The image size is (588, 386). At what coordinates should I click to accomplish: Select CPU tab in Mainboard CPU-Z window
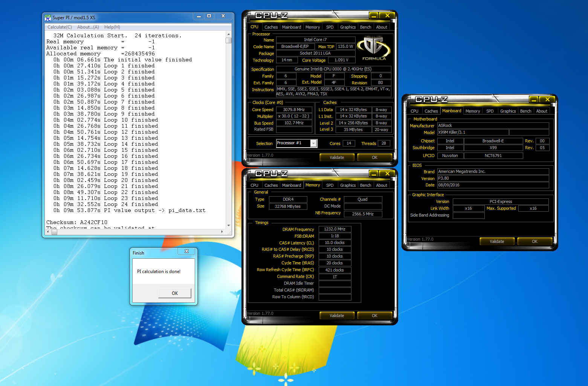414,111
